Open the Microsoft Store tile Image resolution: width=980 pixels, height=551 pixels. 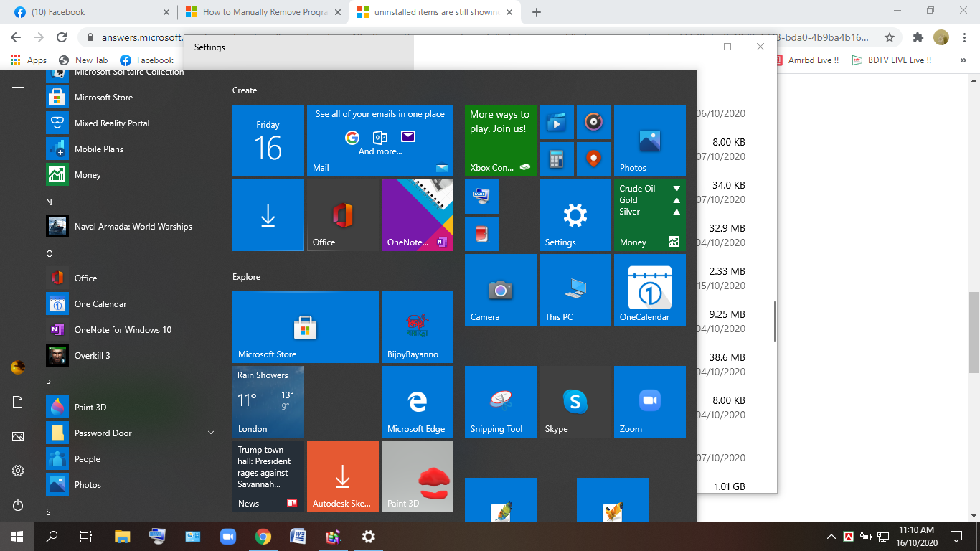pos(305,327)
